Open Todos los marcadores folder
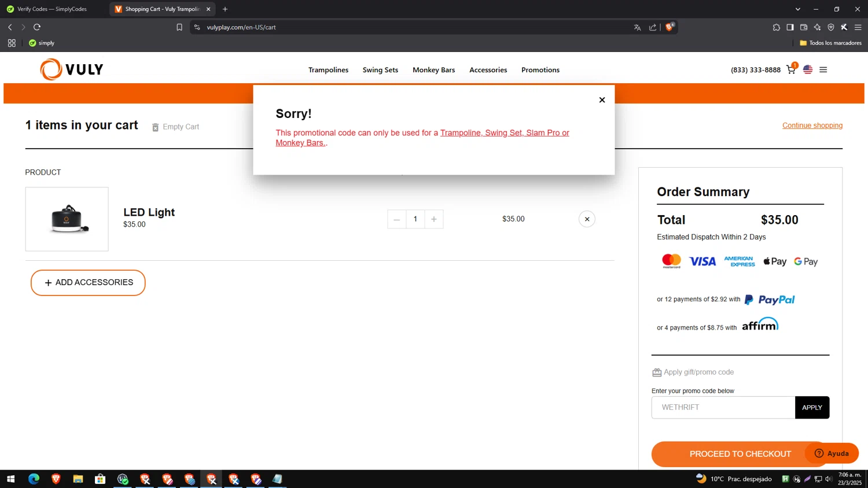Image resolution: width=868 pixels, height=488 pixels. point(830,43)
